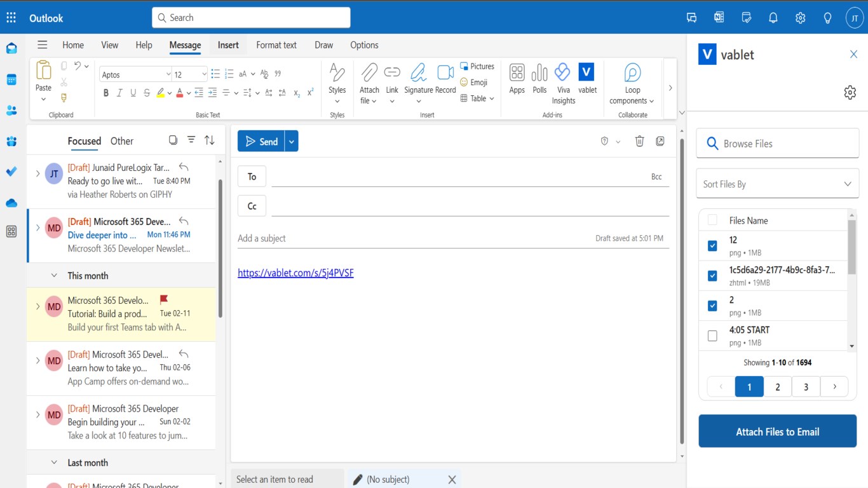This screenshot has height=488, width=868.
Task: Collapse the Last month group
Action: pyautogui.click(x=54, y=463)
